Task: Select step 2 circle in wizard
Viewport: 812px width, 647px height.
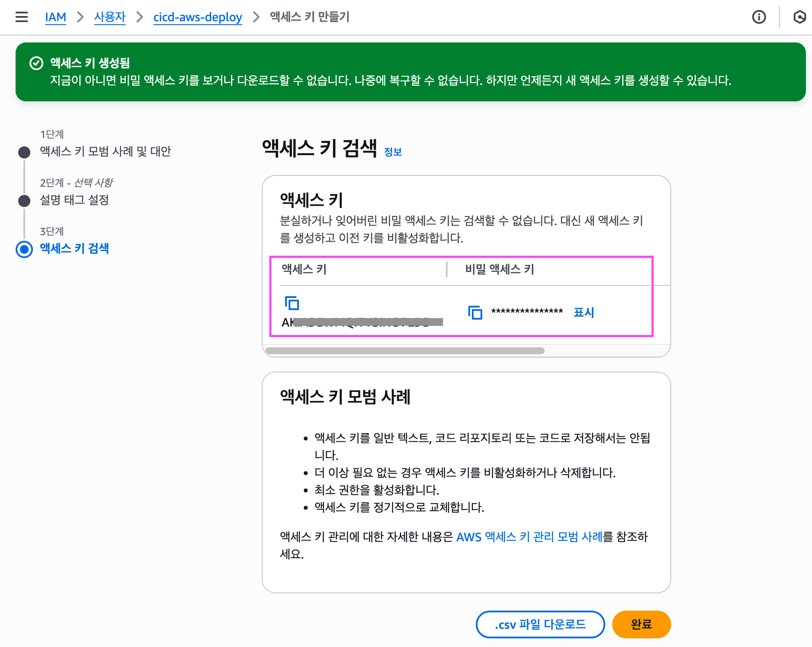Action: coord(24,201)
